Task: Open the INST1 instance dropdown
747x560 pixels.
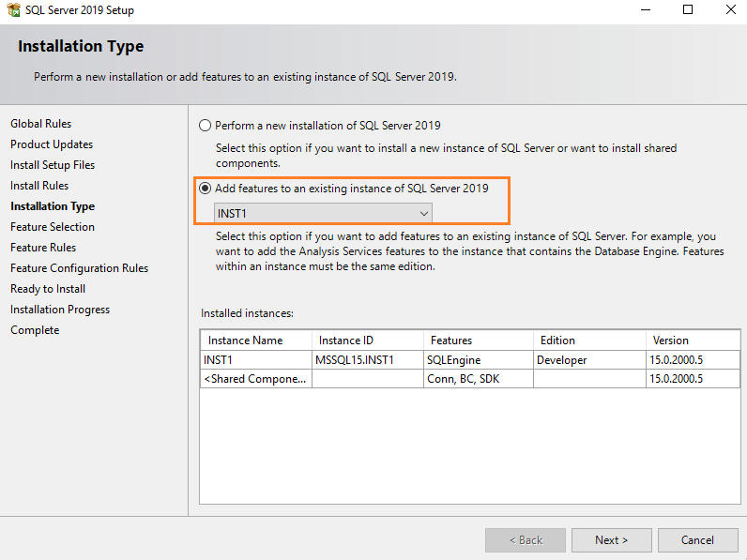Action: tap(323, 213)
